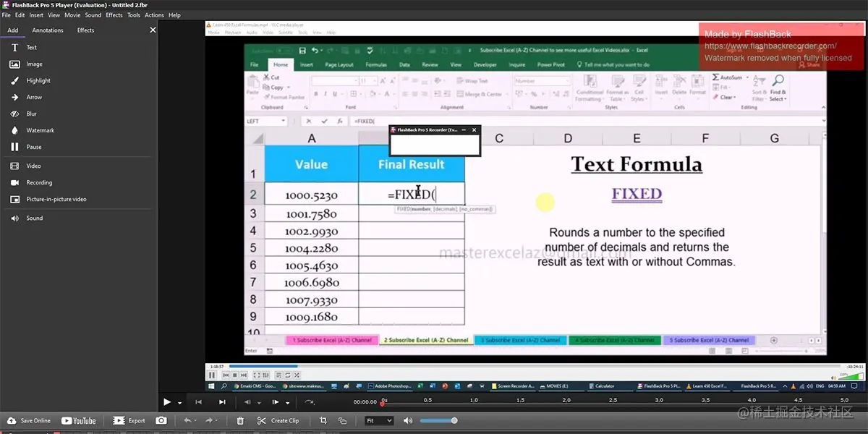
Task: Select the Add tab
Action: pyautogui.click(x=13, y=30)
